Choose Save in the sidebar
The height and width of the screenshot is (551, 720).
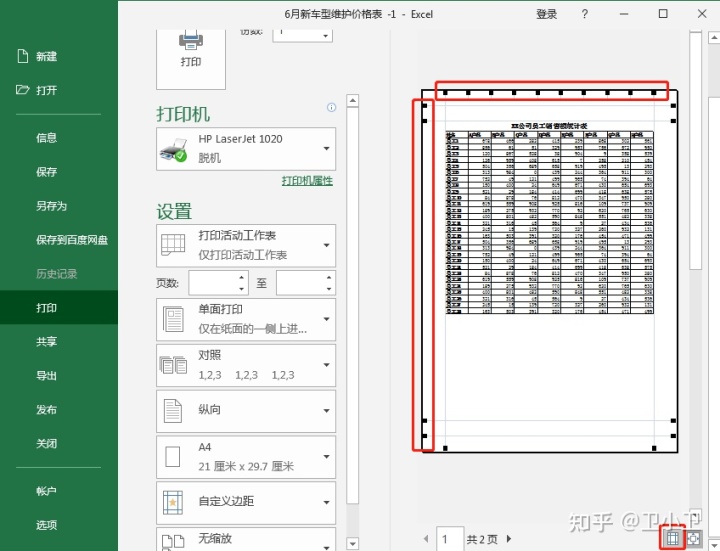[x=46, y=172]
